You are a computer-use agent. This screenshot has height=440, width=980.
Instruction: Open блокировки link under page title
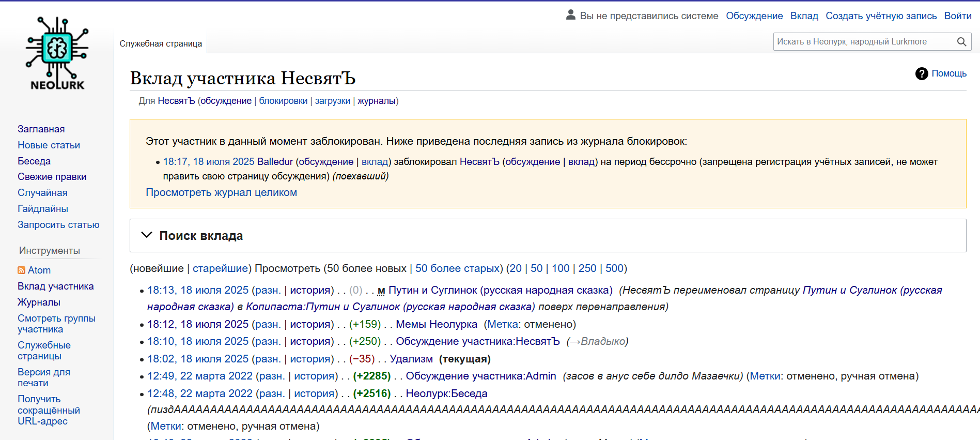pos(283,101)
